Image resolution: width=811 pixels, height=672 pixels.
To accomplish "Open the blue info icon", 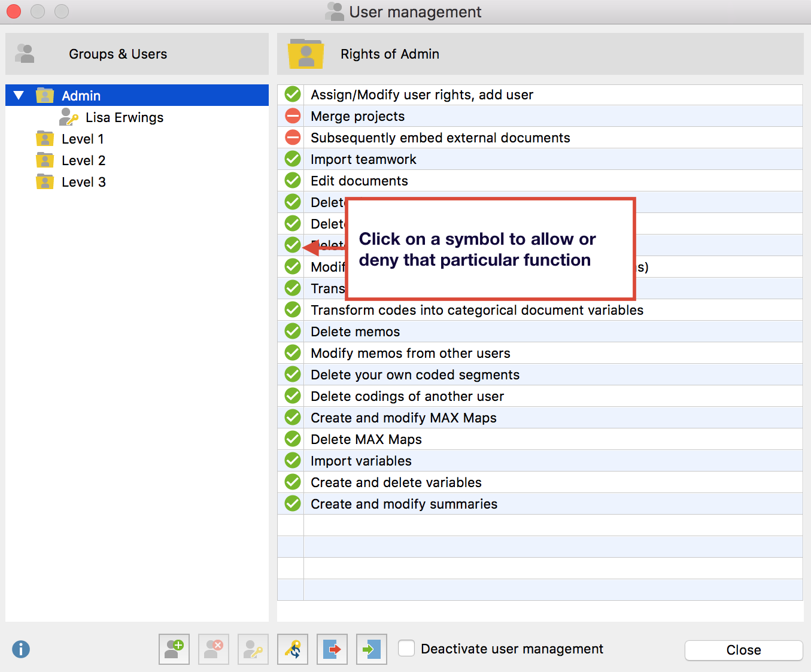I will point(21,649).
